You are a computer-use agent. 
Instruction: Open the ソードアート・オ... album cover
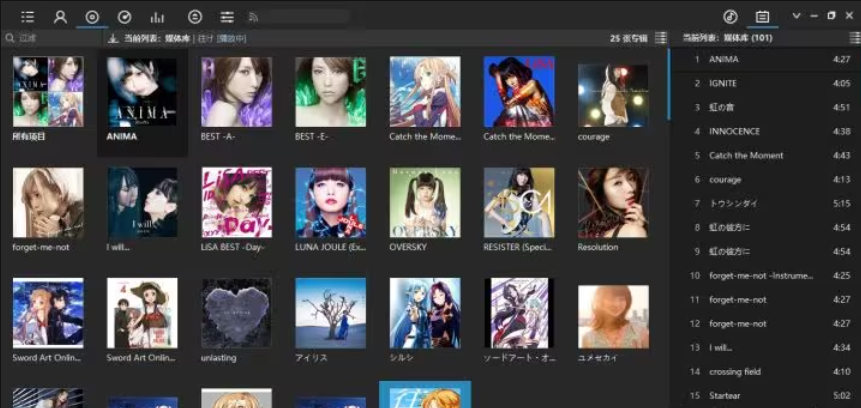click(519, 313)
